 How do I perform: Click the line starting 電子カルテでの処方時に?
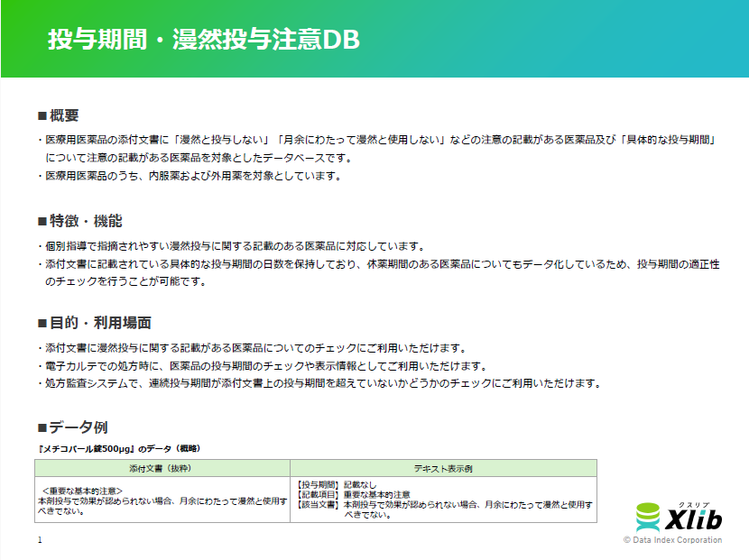pos(263,366)
